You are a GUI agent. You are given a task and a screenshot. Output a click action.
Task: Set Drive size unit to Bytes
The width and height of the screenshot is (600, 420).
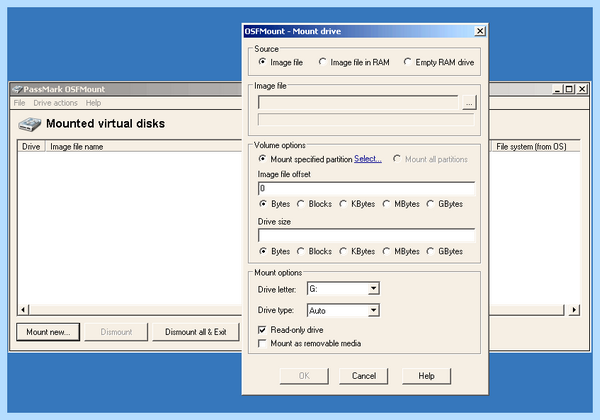click(x=262, y=251)
